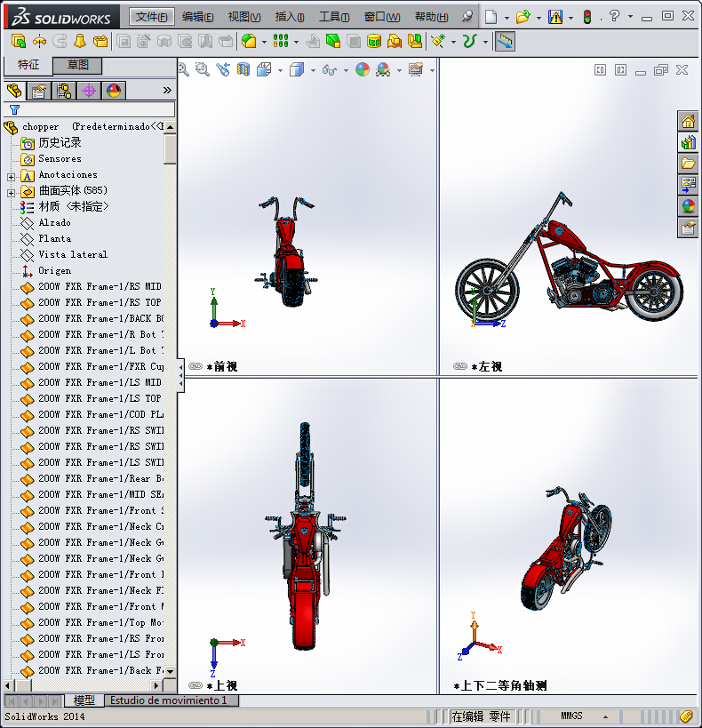Click the Edit Appearance color ball icon
This screenshot has height=728, width=702.
(x=363, y=69)
